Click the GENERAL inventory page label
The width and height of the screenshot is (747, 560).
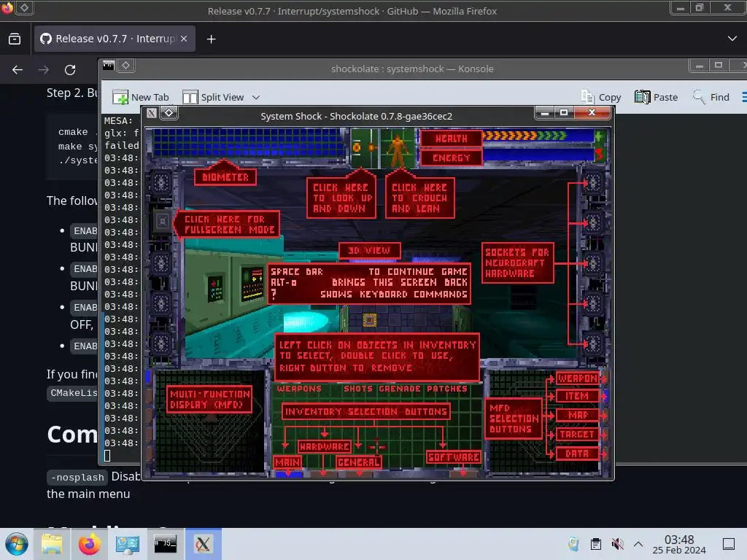(x=359, y=462)
